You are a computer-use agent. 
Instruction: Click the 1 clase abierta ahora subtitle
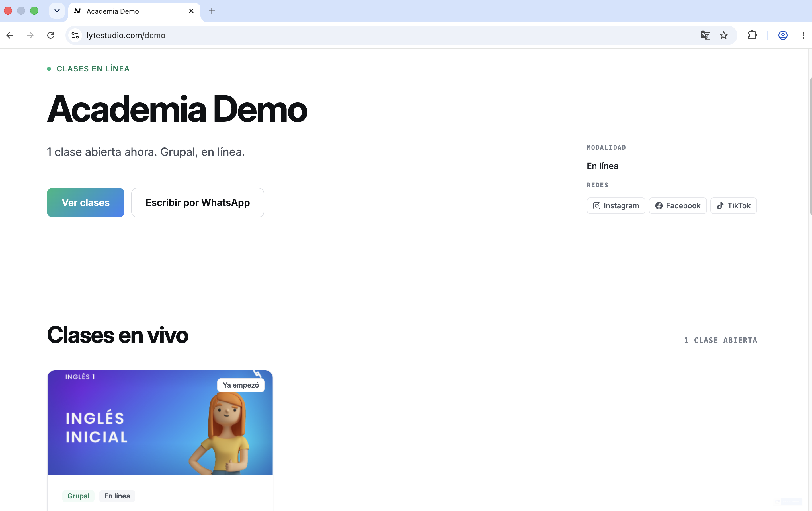click(x=146, y=152)
